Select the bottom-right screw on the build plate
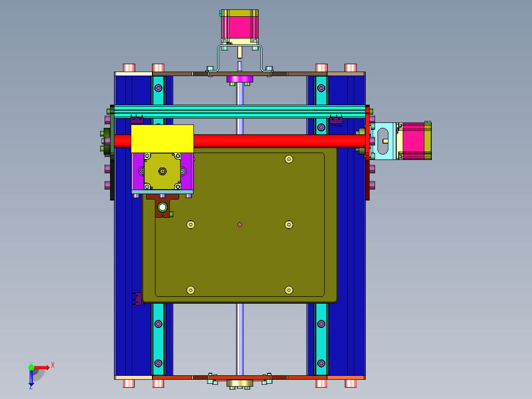 289,290
